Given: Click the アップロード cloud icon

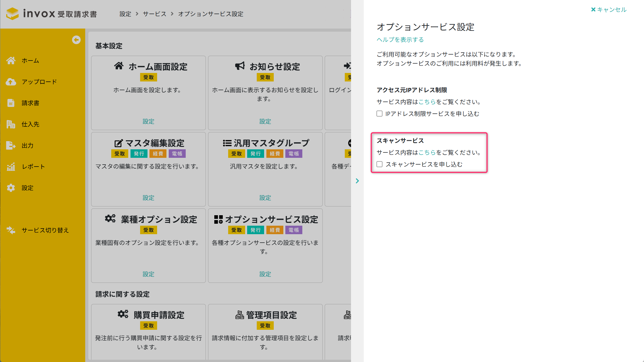Looking at the screenshot, I should 11,82.
